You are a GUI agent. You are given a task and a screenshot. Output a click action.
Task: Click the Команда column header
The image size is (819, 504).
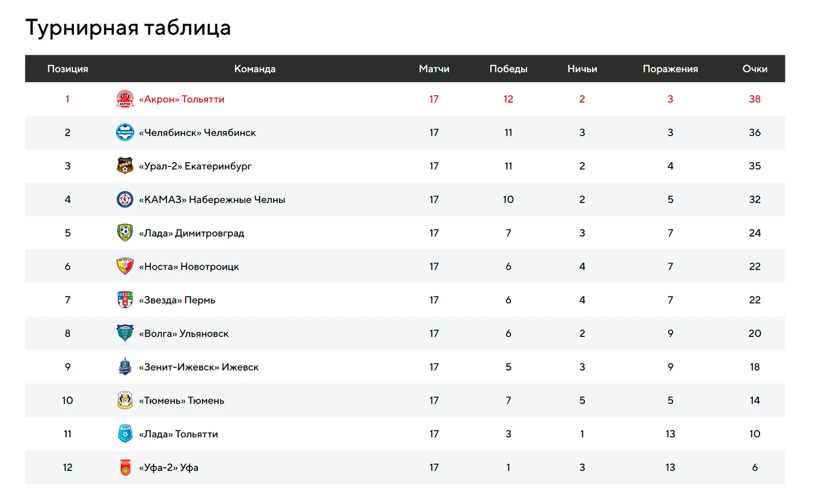pos(255,69)
